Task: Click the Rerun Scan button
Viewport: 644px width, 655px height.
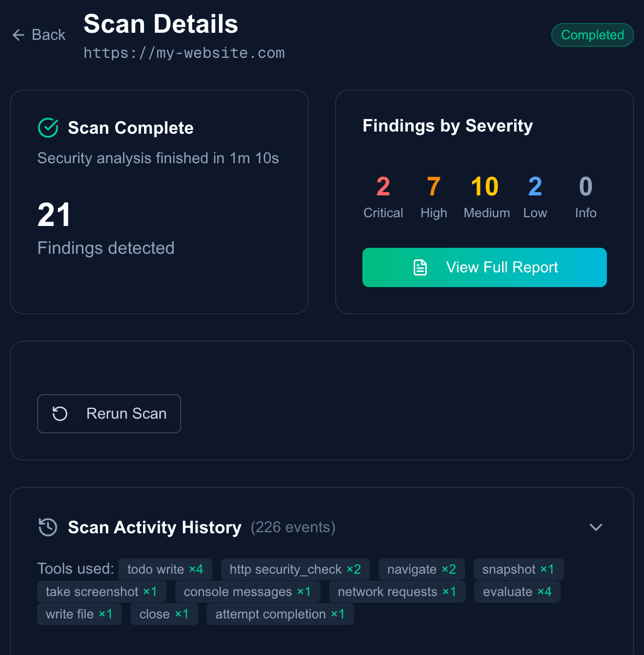Action: (109, 414)
